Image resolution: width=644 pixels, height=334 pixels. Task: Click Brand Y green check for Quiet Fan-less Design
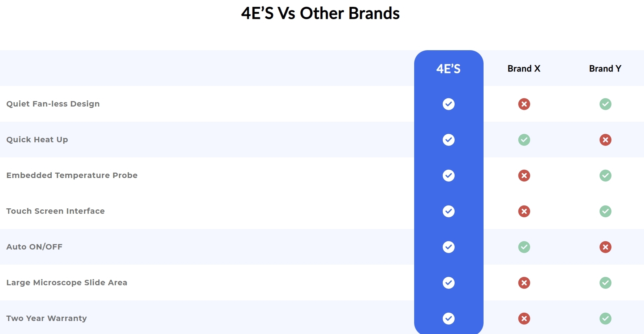click(x=605, y=104)
